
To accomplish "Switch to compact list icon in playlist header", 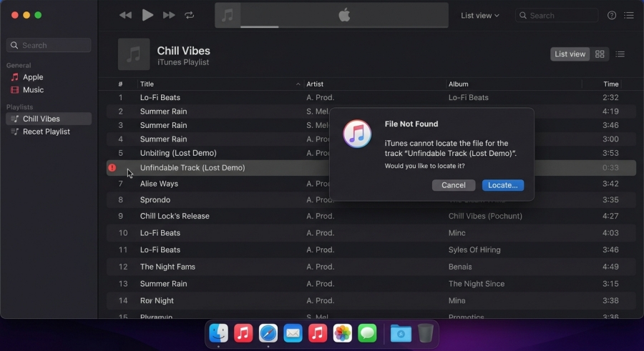I will 620,54.
